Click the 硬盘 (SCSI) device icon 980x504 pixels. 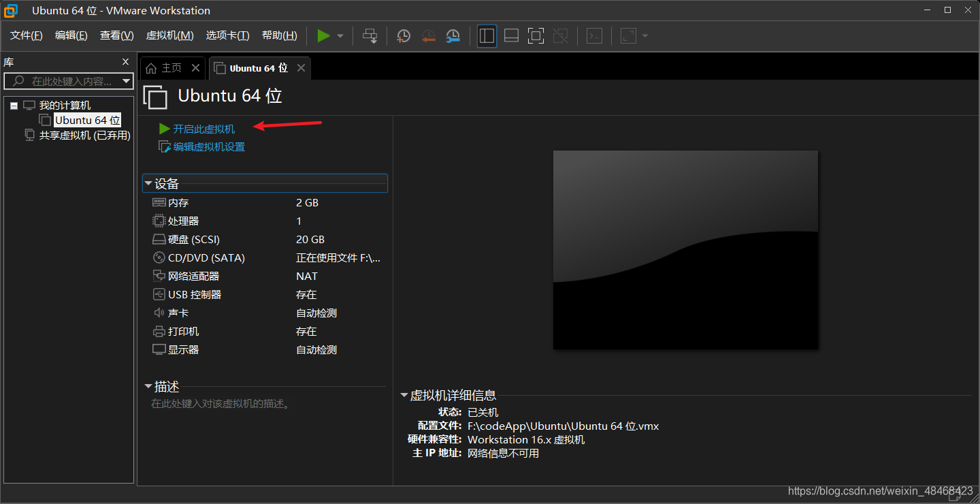(x=159, y=240)
